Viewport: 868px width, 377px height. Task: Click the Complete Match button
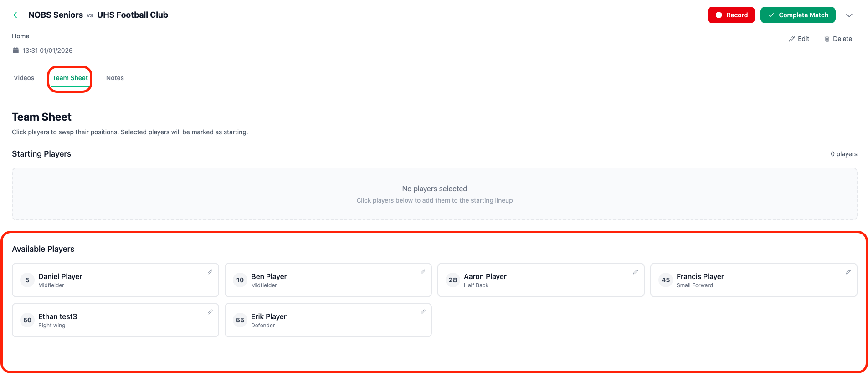point(797,15)
